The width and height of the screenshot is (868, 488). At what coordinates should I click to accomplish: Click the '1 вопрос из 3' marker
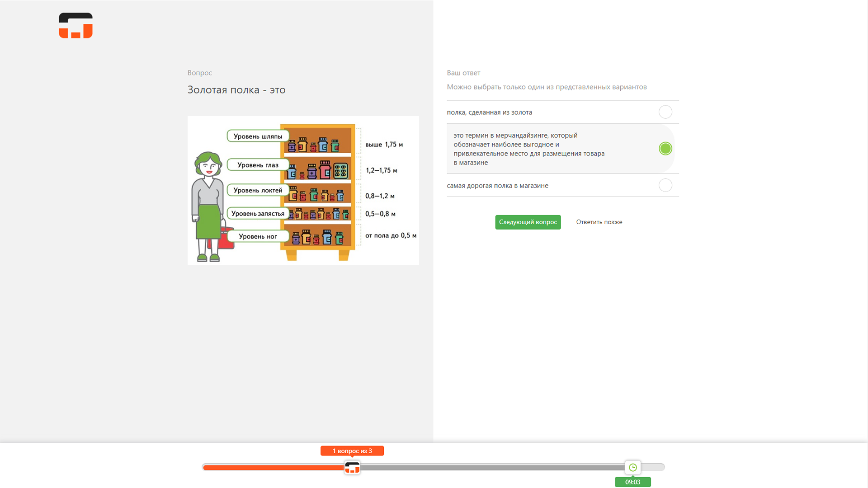coord(352,451)
